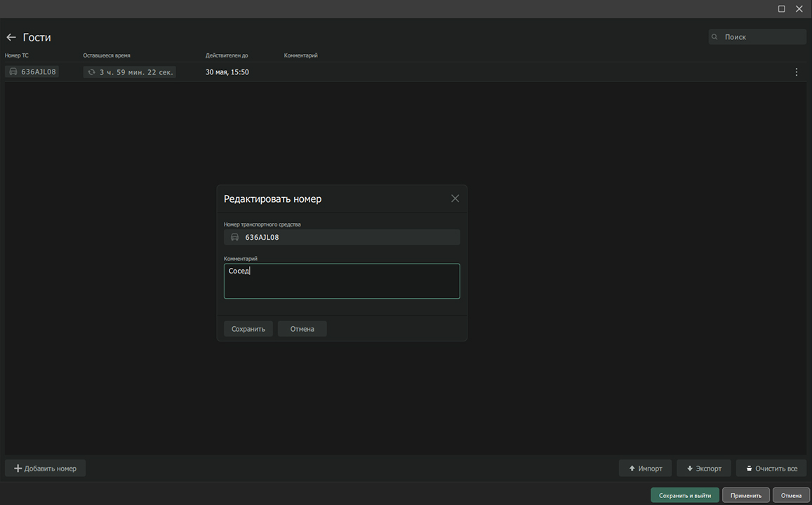Click the Импорт button

645,469
